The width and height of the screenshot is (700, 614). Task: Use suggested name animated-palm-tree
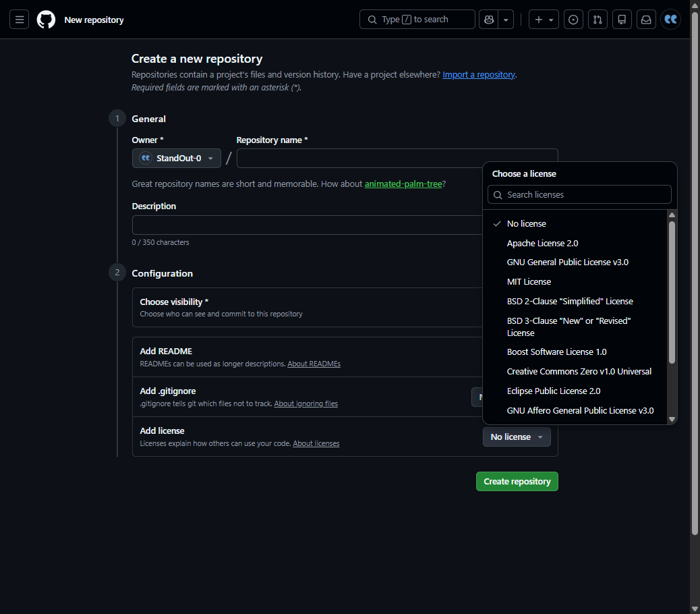[403, 184]
